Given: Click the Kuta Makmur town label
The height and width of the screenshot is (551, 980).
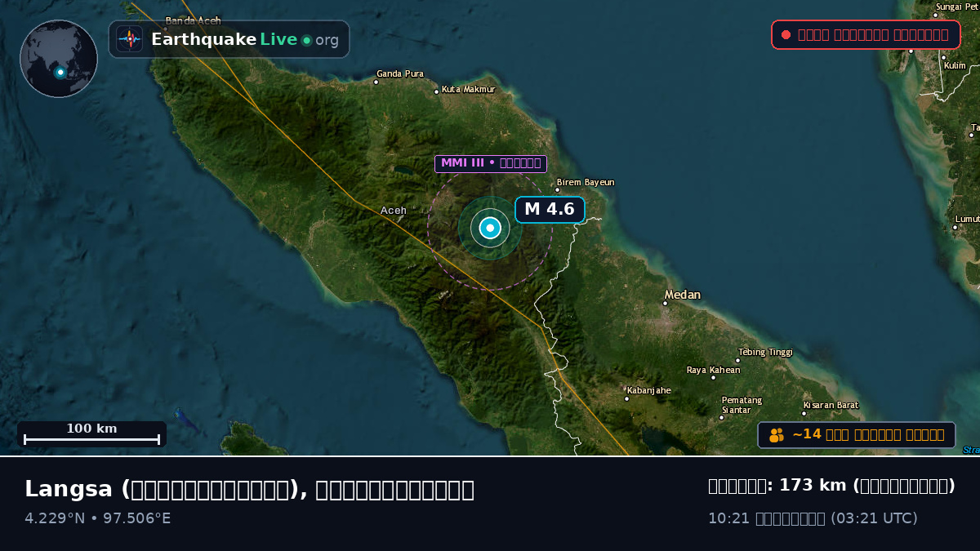Looking at the screenshot, I should point(468,90).
